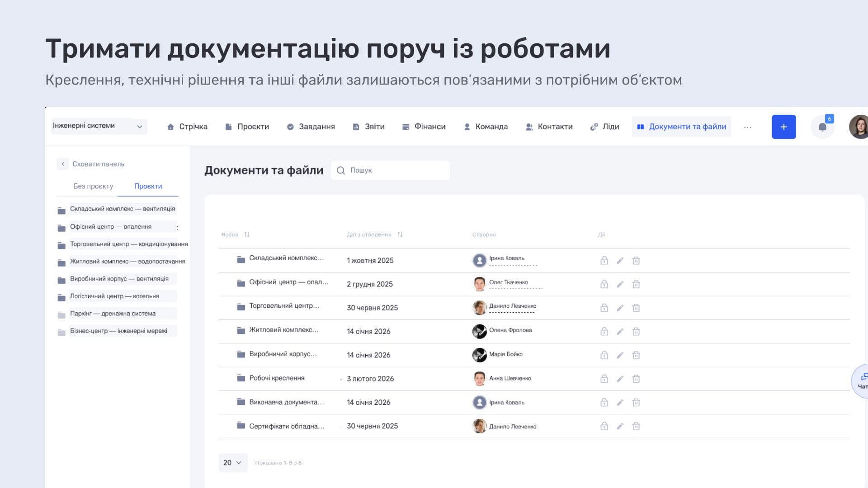Viewport: 868px width, 488px height.
Task: Click trash icon in Торговельний центр row
Action: tap(636, 308)
